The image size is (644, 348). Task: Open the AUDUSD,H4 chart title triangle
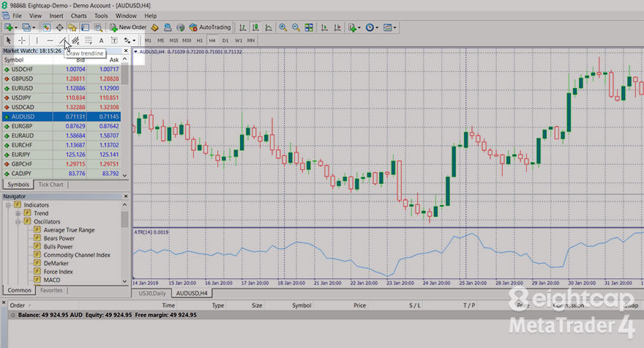(x=135, y=52)
